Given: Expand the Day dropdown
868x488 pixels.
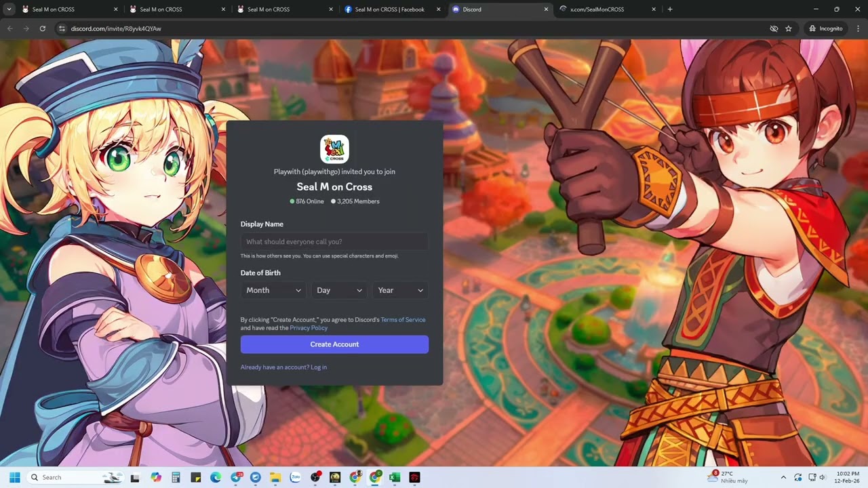Looking at the screenshot, I should click(339, 290).
